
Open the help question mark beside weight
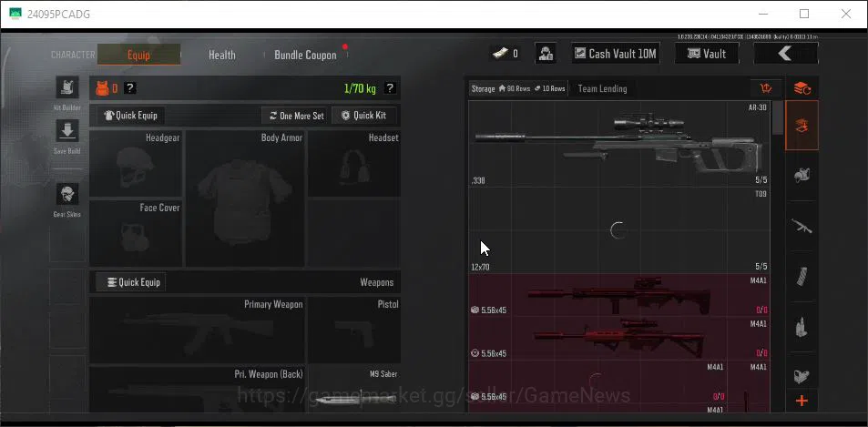coord(390,88)
